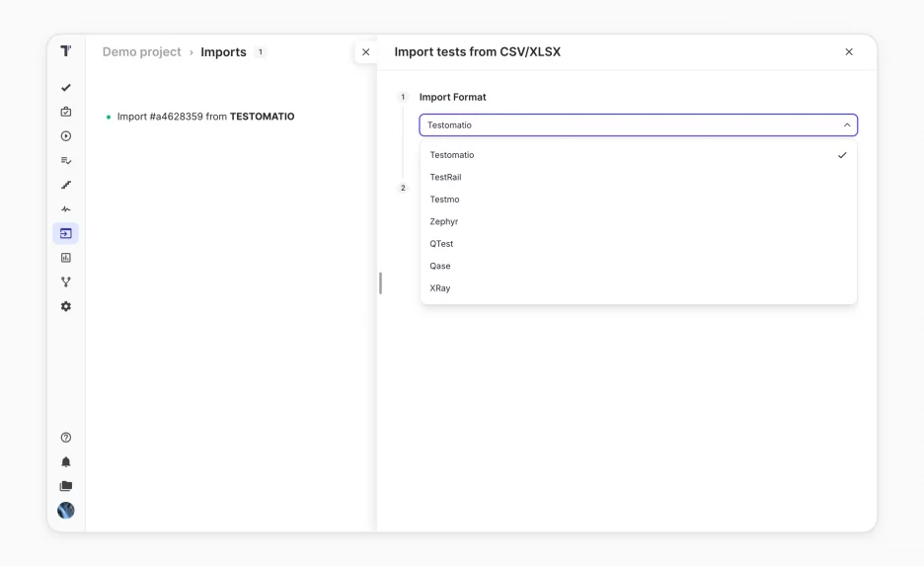The image size is (924, 566).
Task: Click the Testomatio logo icon
Action: click(x=66, y=51)
